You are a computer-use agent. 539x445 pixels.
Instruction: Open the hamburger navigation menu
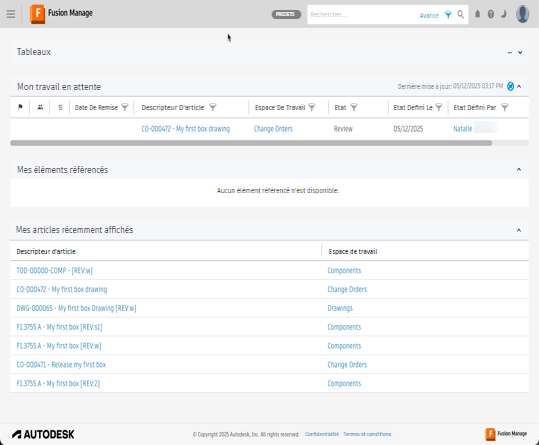[11, 14]
